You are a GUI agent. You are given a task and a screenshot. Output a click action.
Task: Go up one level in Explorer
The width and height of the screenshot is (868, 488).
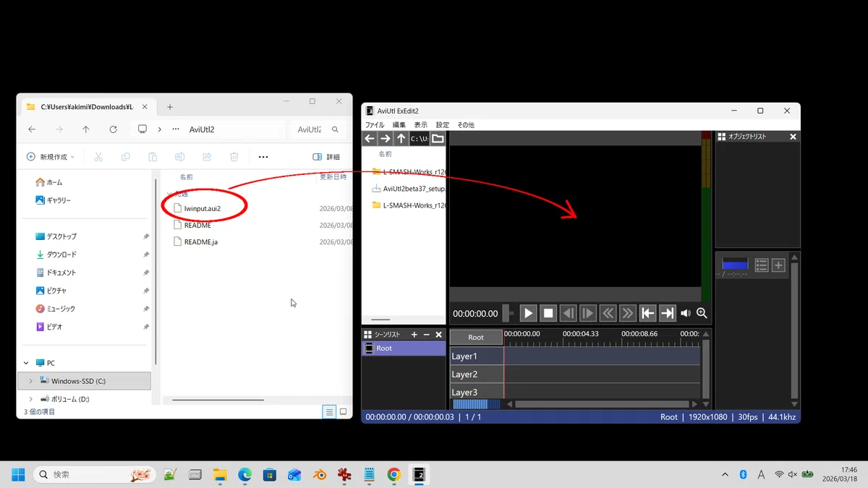86,129
